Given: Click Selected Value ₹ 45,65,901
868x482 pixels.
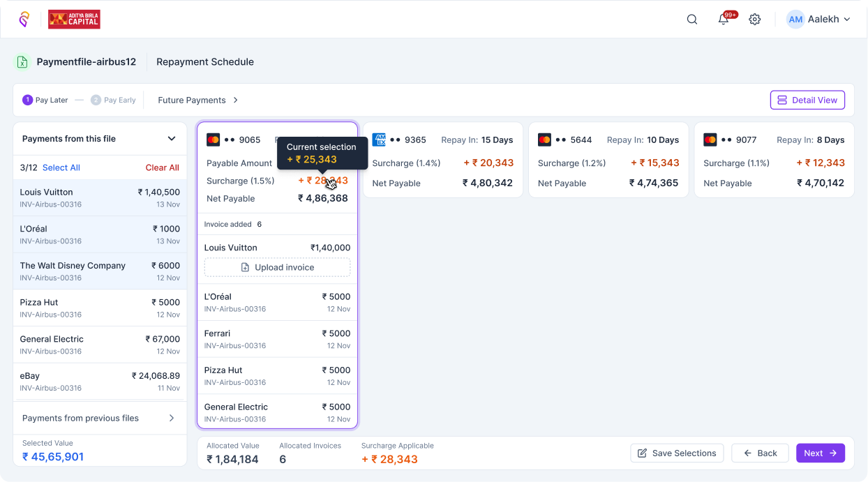Looking at the screenshot, I should (53, 457).
